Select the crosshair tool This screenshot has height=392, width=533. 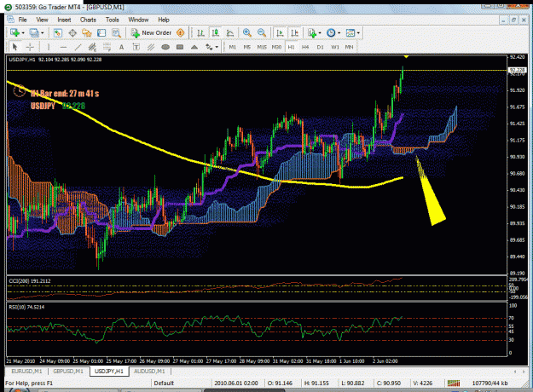(30, 47)
